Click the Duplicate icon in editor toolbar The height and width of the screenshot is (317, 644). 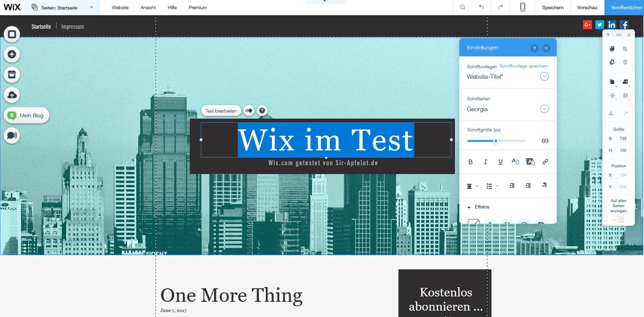[x=612, y=62]
